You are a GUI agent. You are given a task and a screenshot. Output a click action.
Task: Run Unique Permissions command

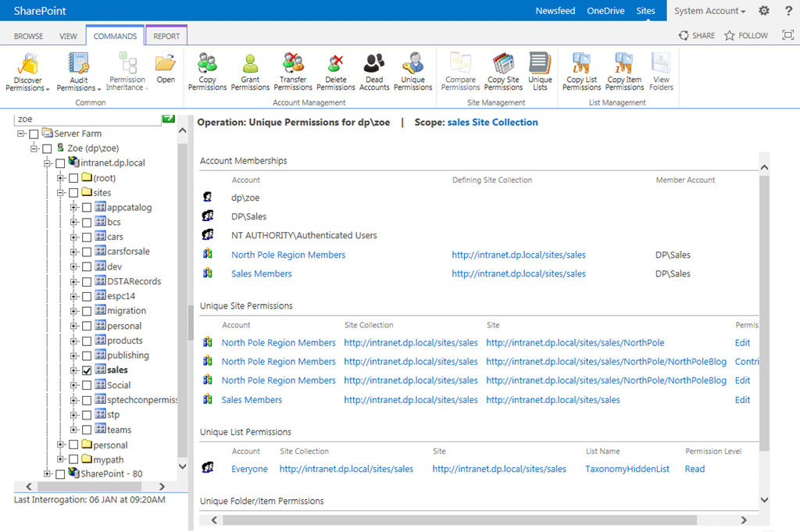click(x=412, y=72)
